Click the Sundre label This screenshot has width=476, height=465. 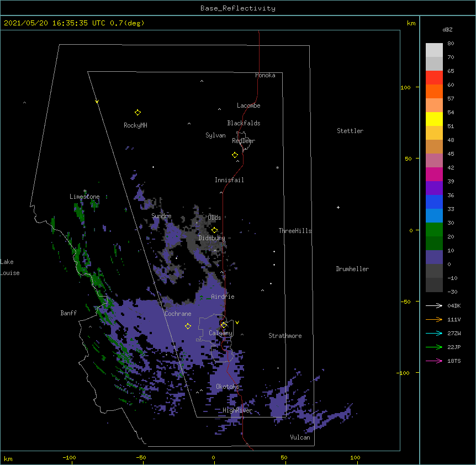pyautogui.click(x=161, y=216)
